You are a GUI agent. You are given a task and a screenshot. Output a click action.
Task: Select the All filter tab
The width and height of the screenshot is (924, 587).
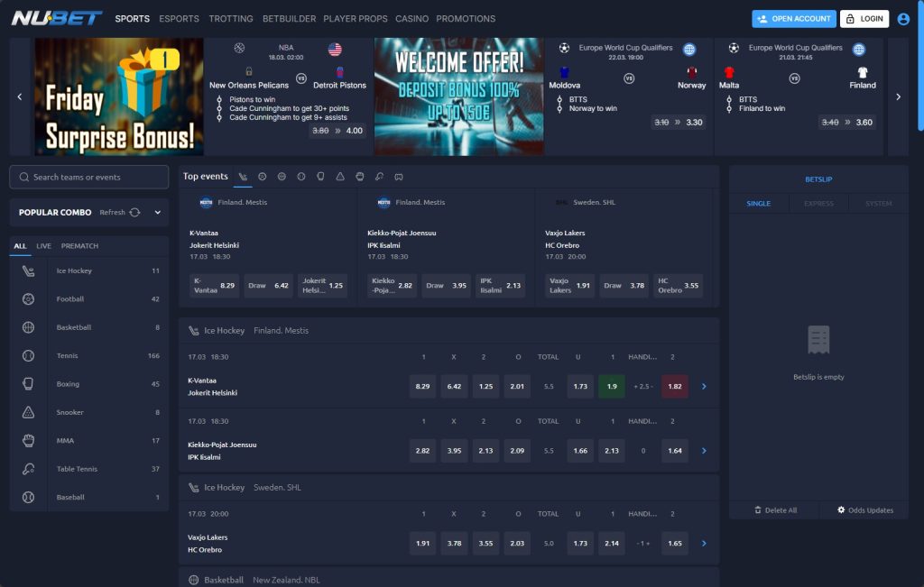(x=20, y=246)
